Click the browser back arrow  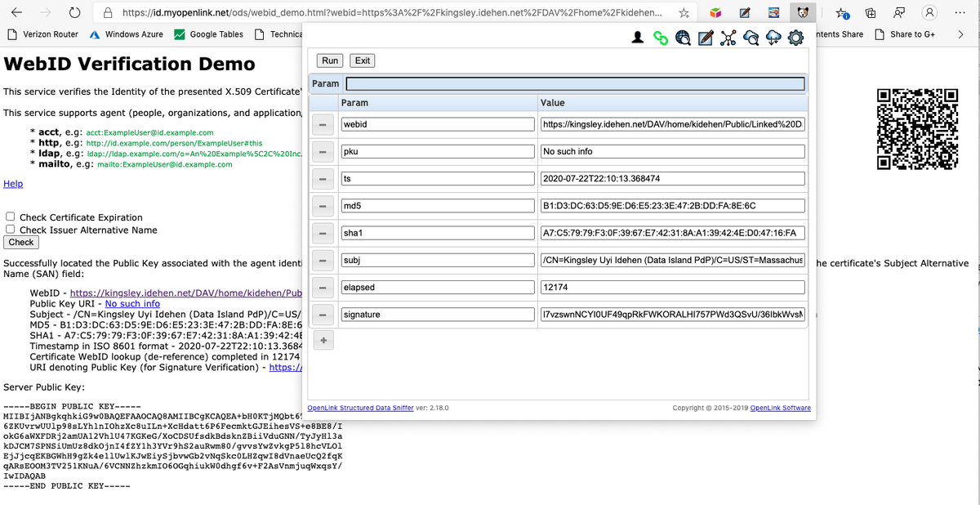point(17,13)
